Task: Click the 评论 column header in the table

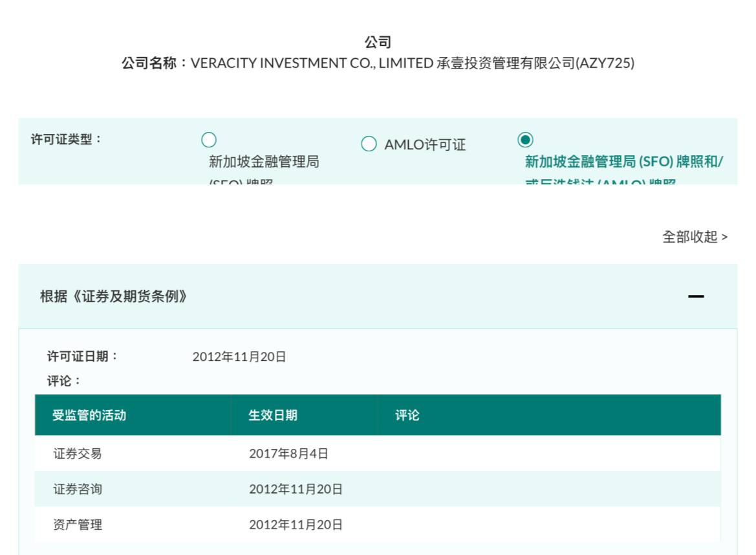Action: click(x=407, y=415)
